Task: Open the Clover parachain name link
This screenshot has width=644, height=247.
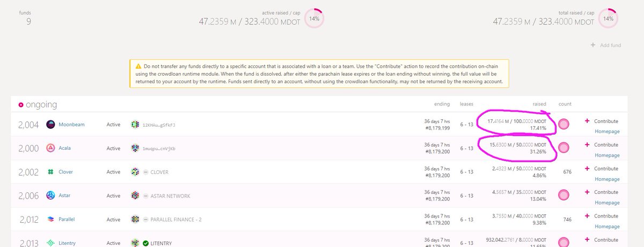Action: point(65,172)
